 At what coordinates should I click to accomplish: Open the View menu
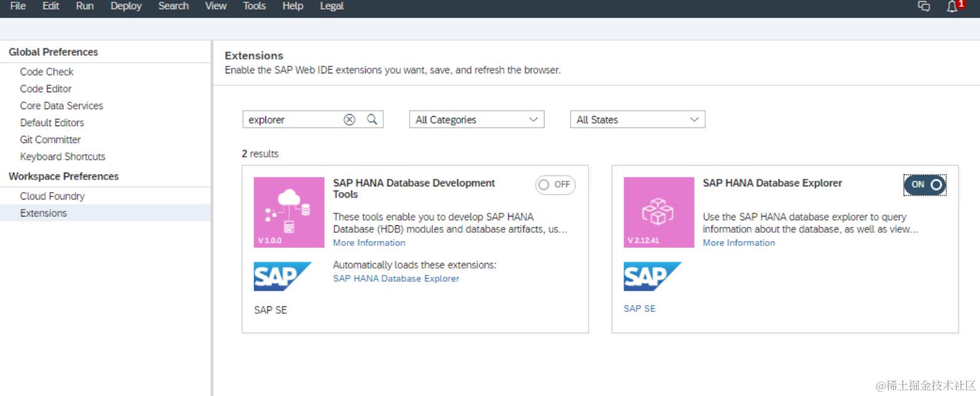[216, 6]
